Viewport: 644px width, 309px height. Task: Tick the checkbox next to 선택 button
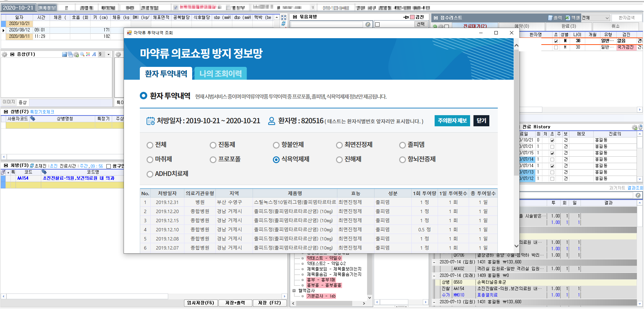tap(378, 24)
